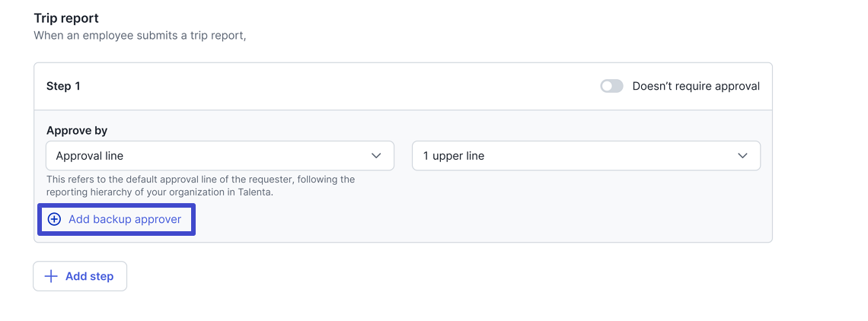This screenshot has height=321, width=868.
Task: Click the "Doesn't require approval" toggle label
Action: point(696,87)
